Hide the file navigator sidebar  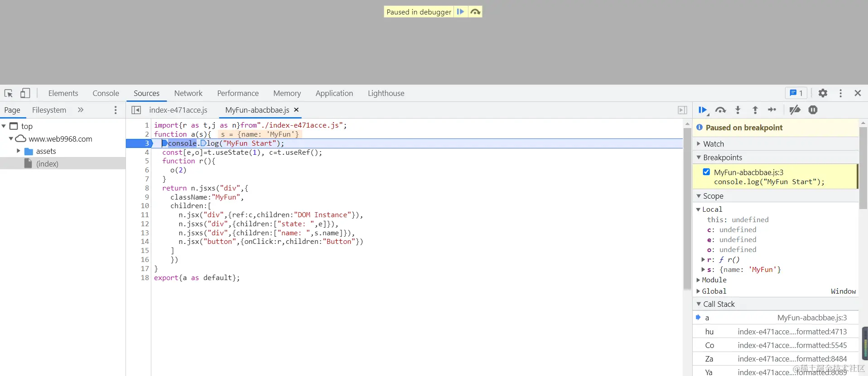[x=136, y=110]
